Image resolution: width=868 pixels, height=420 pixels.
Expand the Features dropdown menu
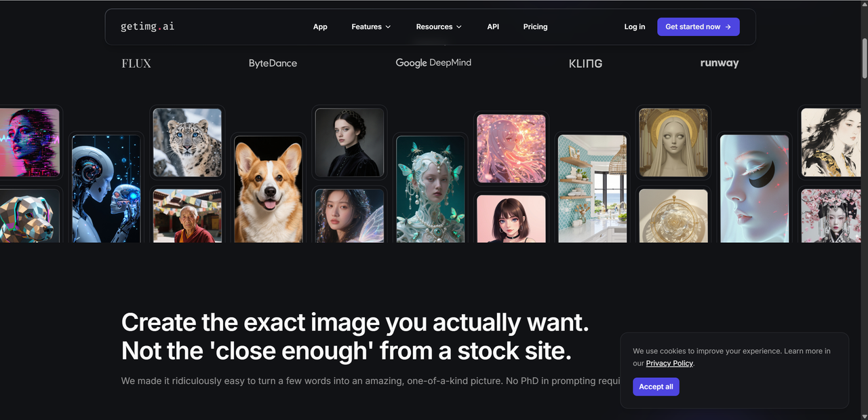[371, 26]
